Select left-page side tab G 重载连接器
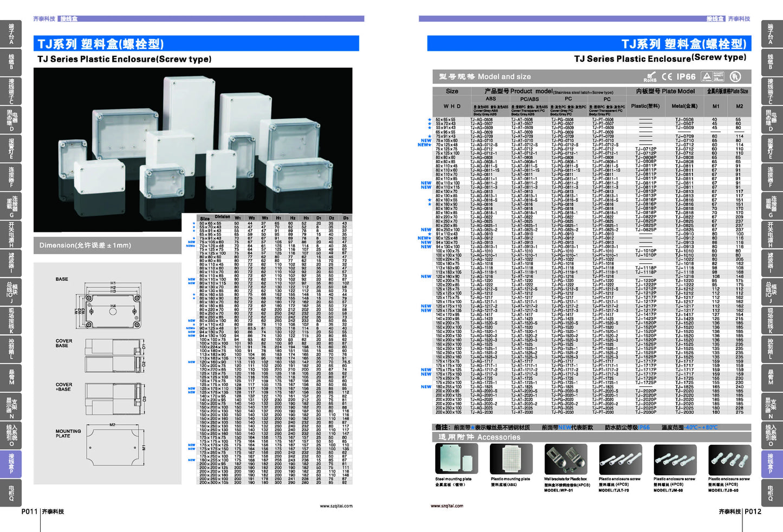 11,206
